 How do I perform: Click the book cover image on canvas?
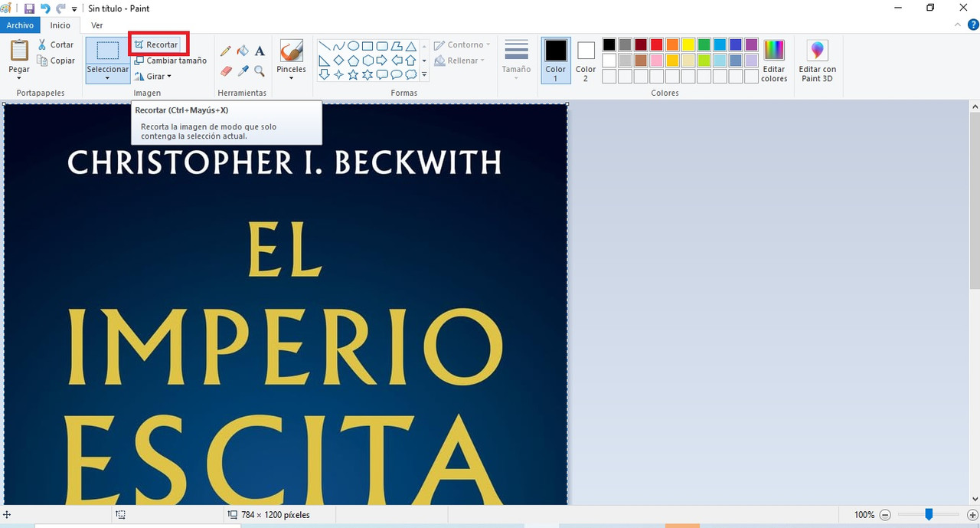pyautogui.click(x=286, y=304)
